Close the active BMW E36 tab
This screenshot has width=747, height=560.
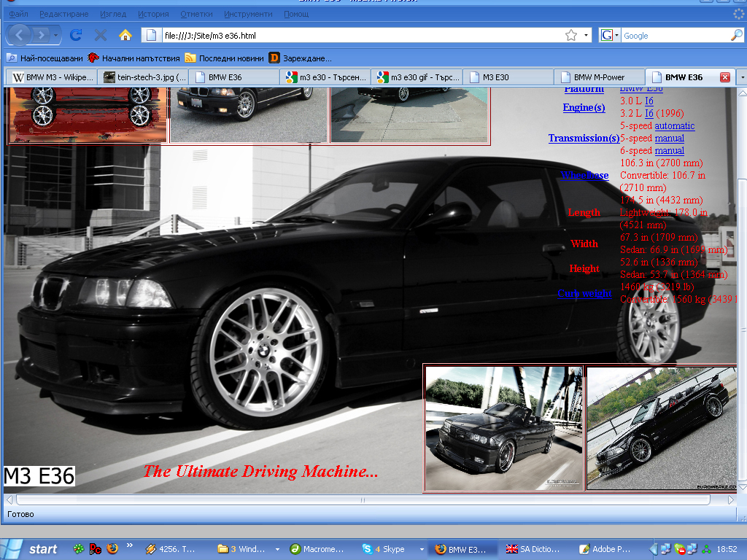coord(725,77)
